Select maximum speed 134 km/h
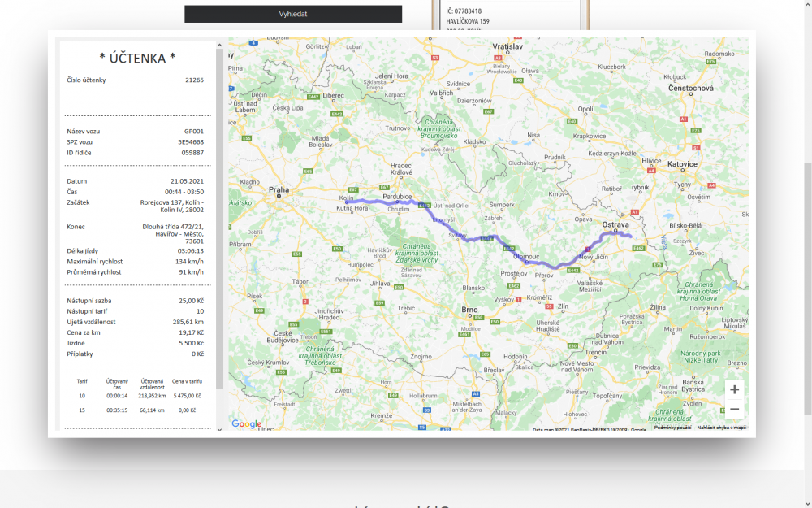Image resolution: width=812 pixels, height=508 pixels. tap(189, 262)
